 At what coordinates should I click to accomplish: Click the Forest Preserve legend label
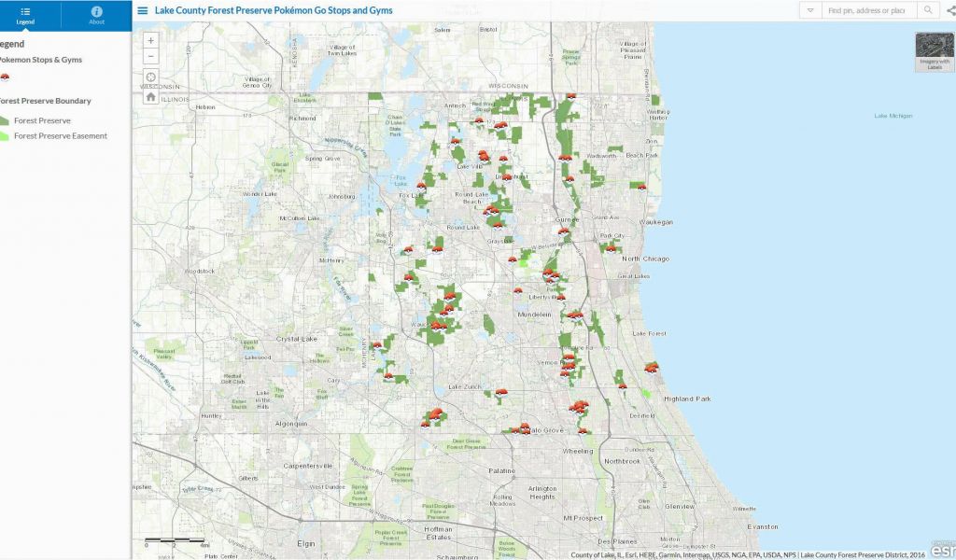[x=42, y=120]
